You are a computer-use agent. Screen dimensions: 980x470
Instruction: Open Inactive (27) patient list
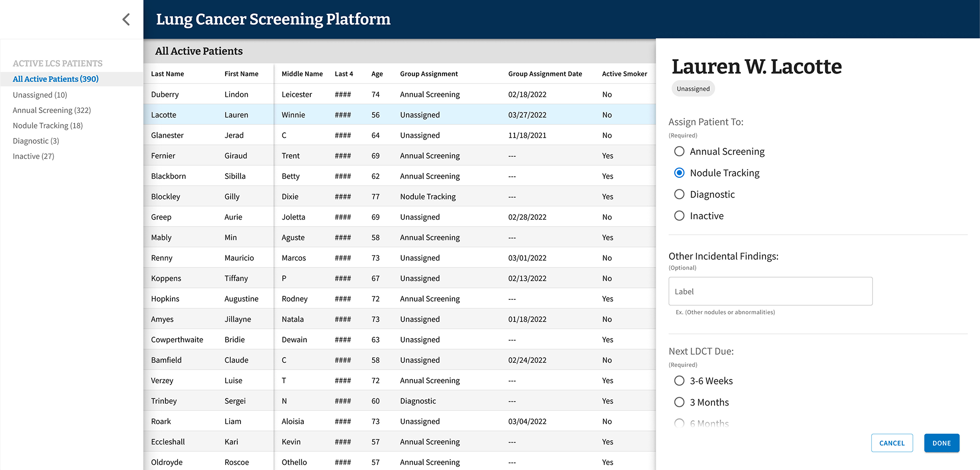pos(33,156)
